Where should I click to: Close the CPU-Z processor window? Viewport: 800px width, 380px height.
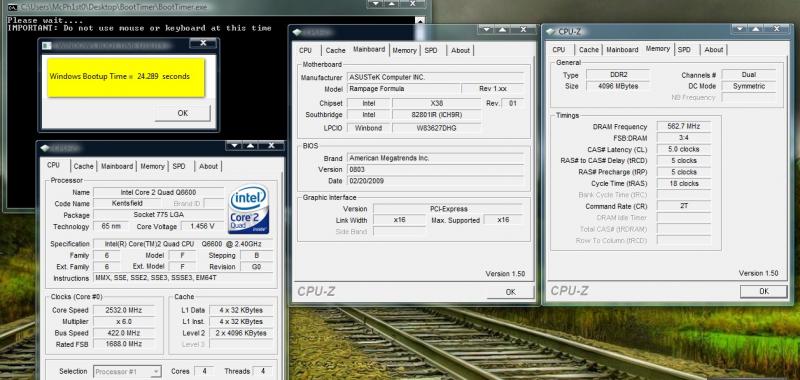pos(272,146)
